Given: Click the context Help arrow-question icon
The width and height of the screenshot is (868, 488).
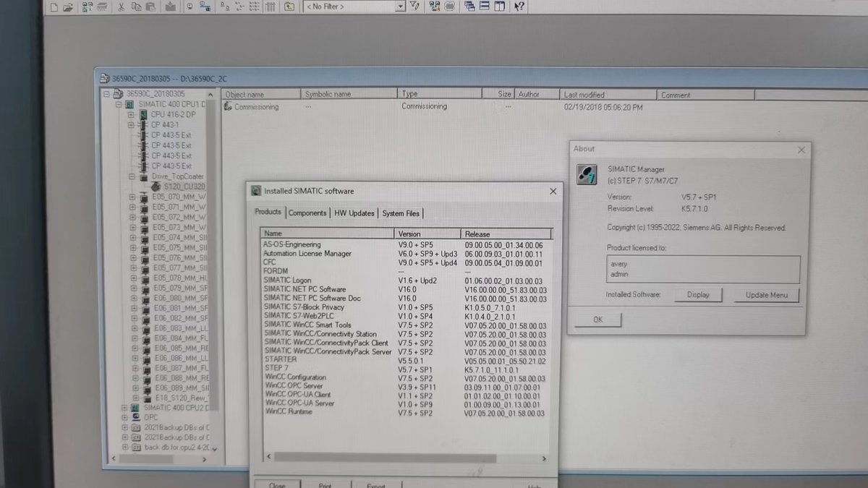Looking at the screenshot, I should [519, 7].
